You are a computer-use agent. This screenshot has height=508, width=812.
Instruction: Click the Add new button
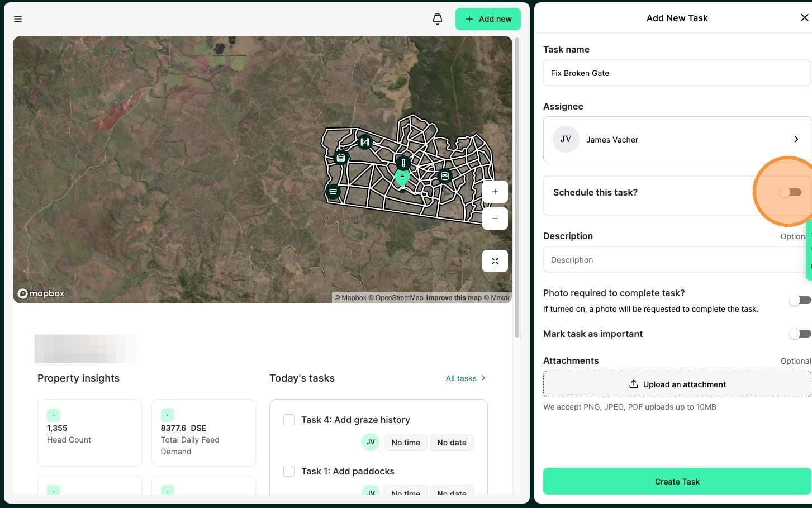tap(488, 19)
